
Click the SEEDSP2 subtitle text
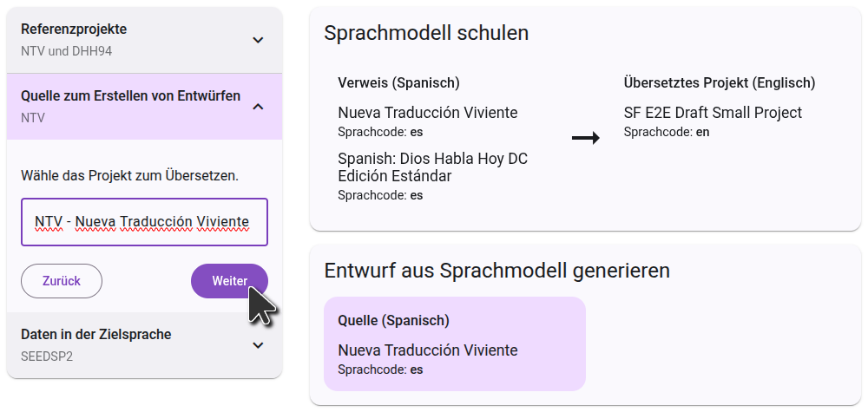pos(47,356)
